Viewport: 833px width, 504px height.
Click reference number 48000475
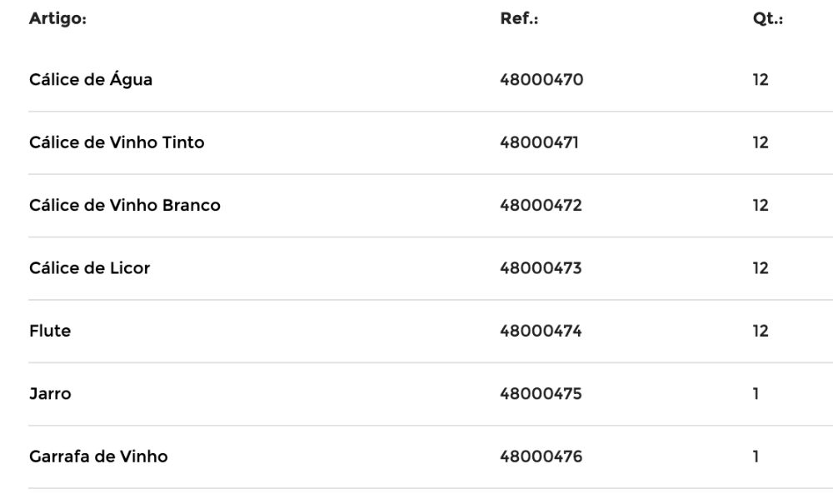[541, 393]
